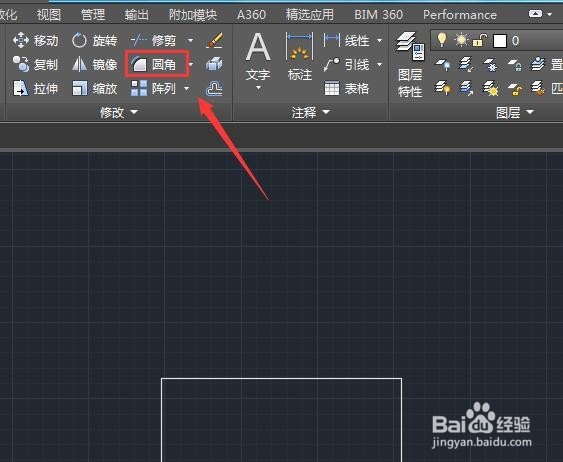563x462 pixels.
Task: Open the BIM 360 ribbon tab
Action: tap(378, 15)
